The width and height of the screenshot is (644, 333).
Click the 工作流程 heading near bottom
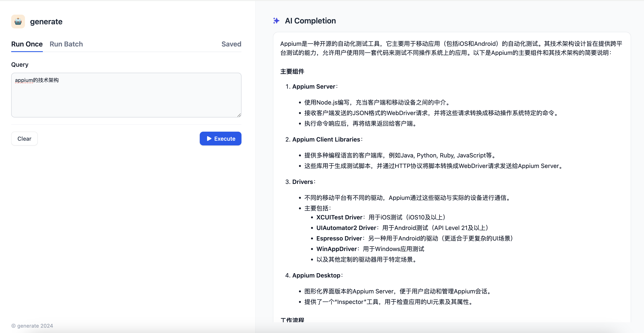292,320
